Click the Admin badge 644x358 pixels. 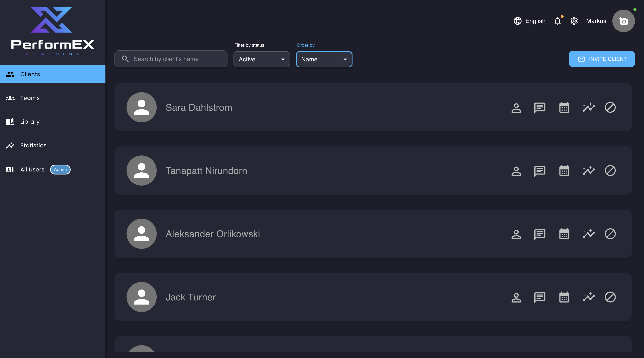coord(60,170)
